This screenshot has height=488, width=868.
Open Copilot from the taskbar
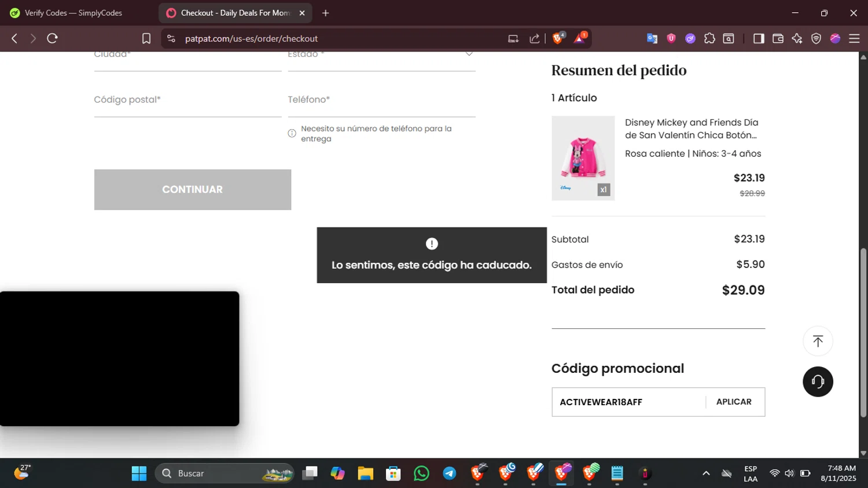337,474
